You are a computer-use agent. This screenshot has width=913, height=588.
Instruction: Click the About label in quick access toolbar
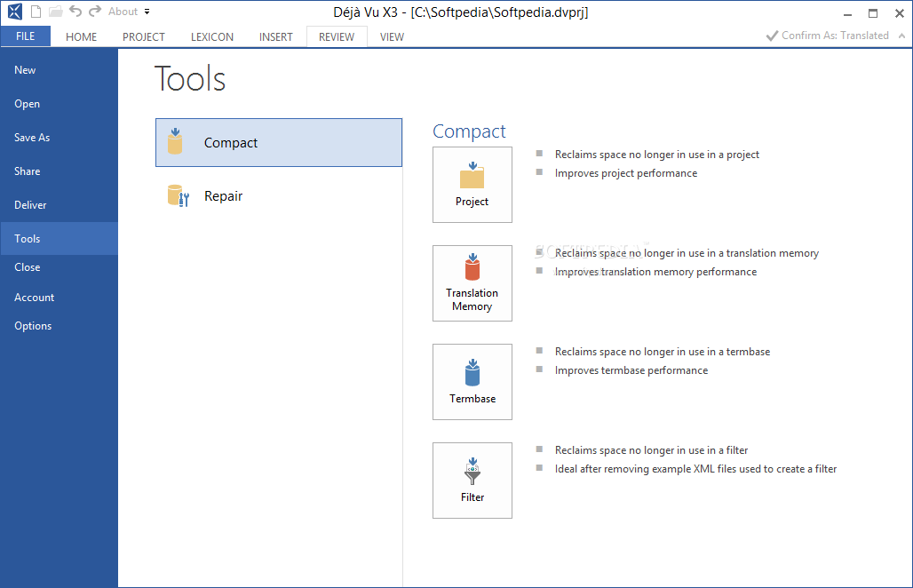pyautogui.click(x=123, y=11)
